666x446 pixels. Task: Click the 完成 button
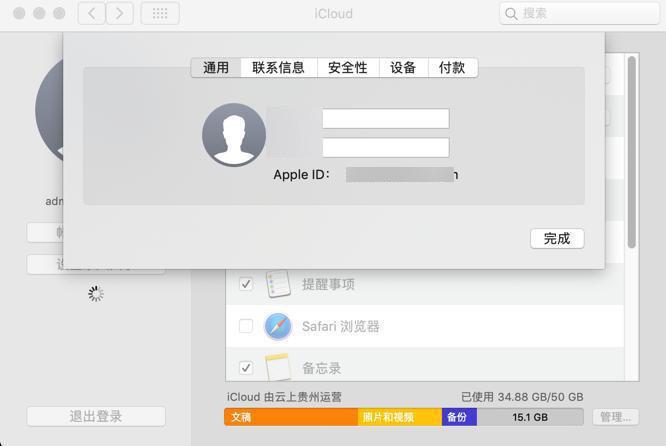[x=557, y=239]
